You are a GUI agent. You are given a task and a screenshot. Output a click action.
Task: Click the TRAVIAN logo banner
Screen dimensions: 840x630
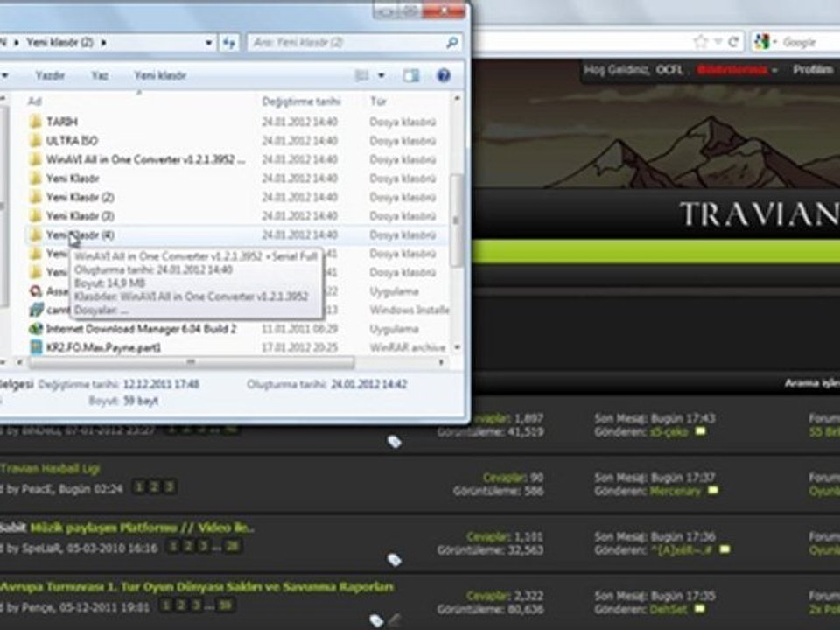(x=759, y=213)
